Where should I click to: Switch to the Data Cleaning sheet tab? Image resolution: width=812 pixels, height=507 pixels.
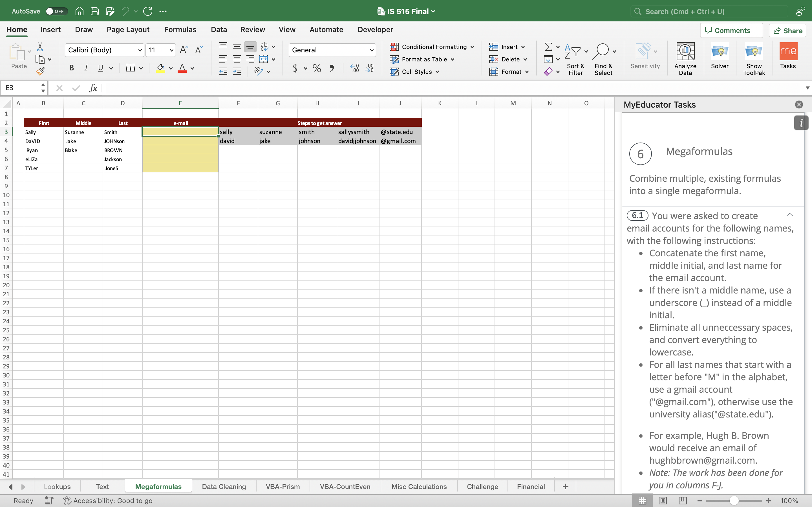pyautogui.click(x=224, y=486)
